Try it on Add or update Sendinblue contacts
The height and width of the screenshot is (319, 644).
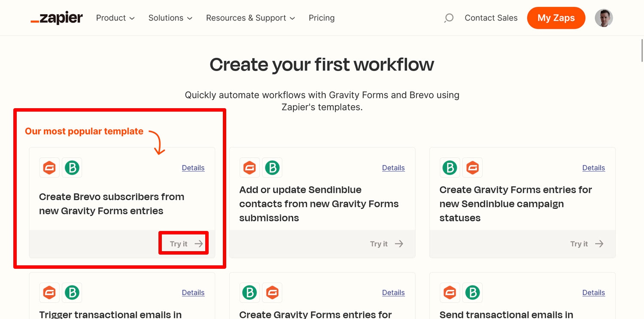pyautogui.click(x=387, y=244)
